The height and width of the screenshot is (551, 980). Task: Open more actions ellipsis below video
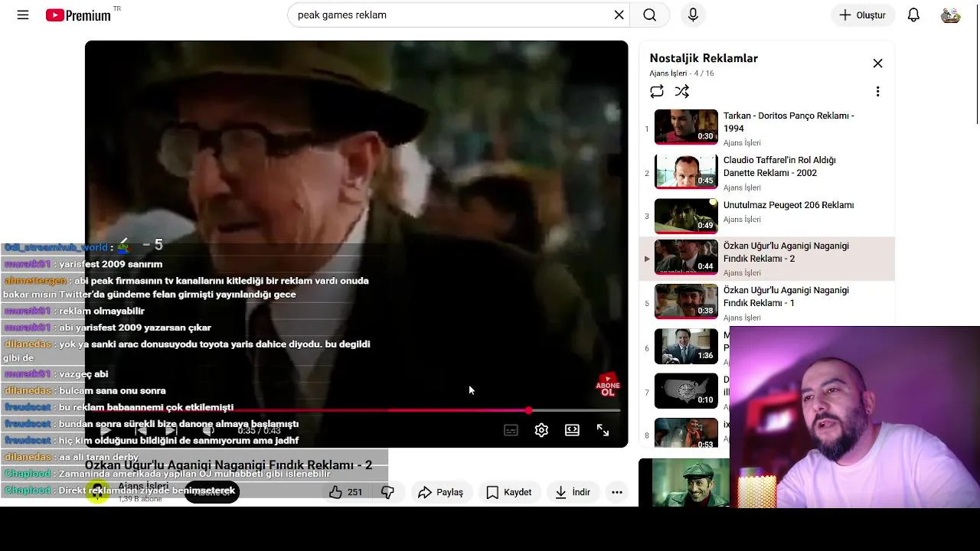pos(617,492)
